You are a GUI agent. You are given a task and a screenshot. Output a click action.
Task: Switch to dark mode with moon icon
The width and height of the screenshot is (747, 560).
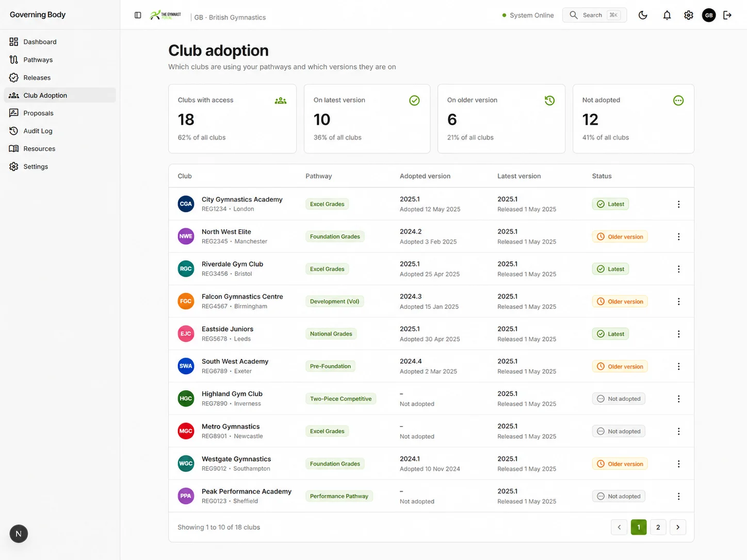pos(643,15)
